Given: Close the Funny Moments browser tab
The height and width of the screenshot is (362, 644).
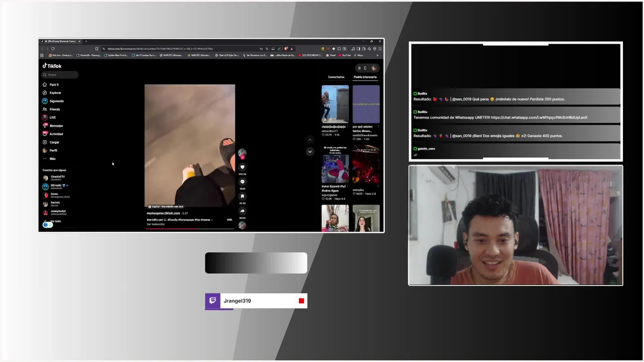Looking at the screenshot, I should (79, 41).
